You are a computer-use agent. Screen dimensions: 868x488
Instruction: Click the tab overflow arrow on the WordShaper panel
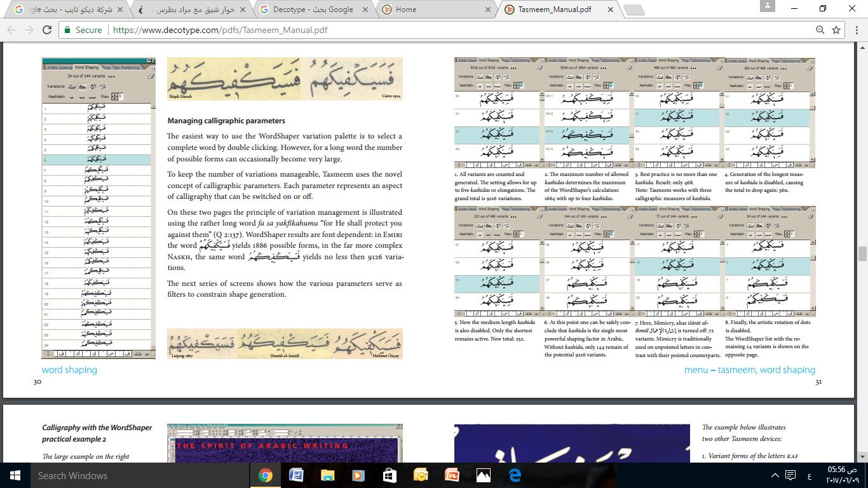click(x=154, y=67)
